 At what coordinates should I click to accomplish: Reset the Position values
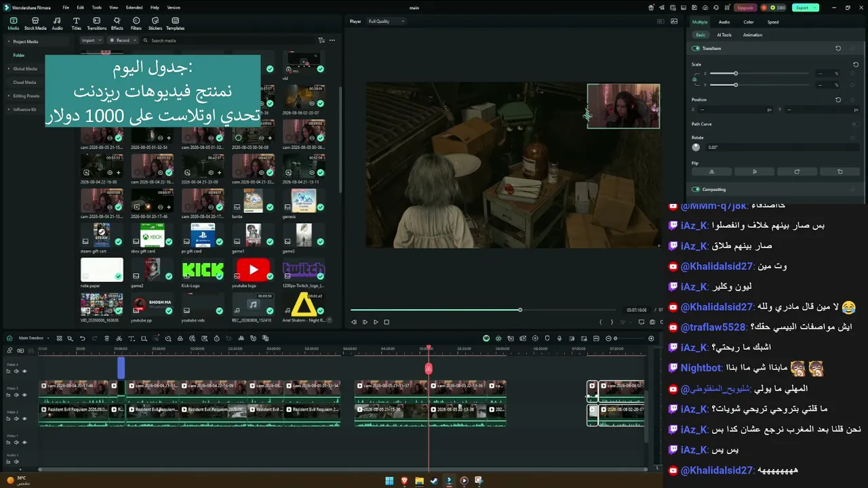[x=838, y=100]
